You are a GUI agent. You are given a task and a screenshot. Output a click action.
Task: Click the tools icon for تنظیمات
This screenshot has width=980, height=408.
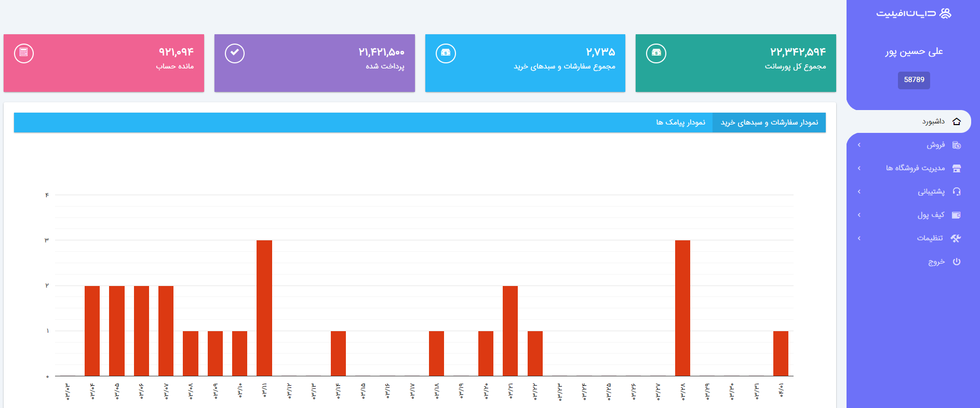click(x=956, y=238)
